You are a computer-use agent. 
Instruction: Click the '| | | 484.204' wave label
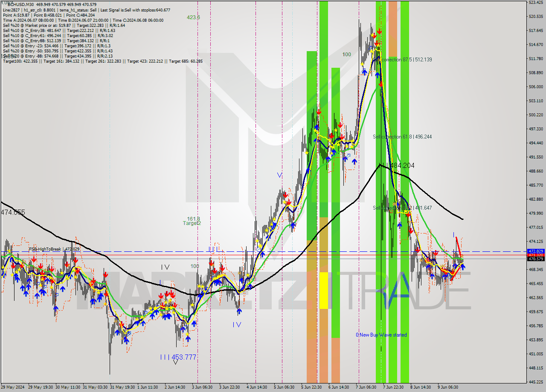point(397,165)
